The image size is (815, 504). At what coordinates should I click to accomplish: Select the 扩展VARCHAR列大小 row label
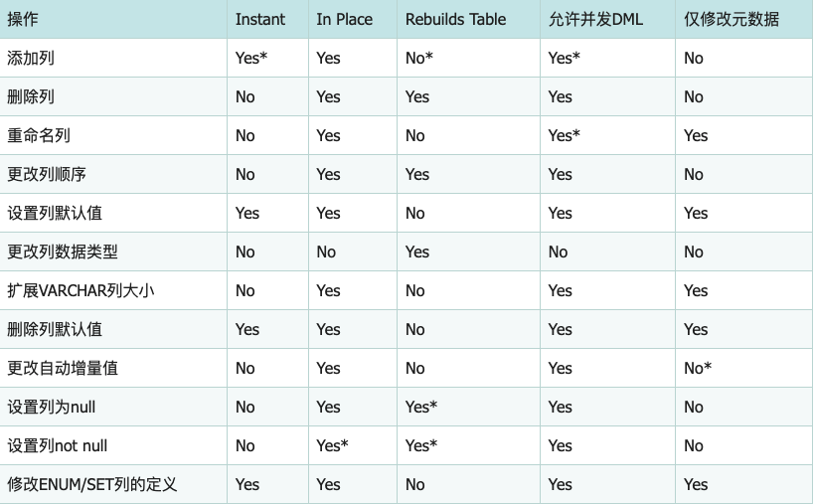81,290
